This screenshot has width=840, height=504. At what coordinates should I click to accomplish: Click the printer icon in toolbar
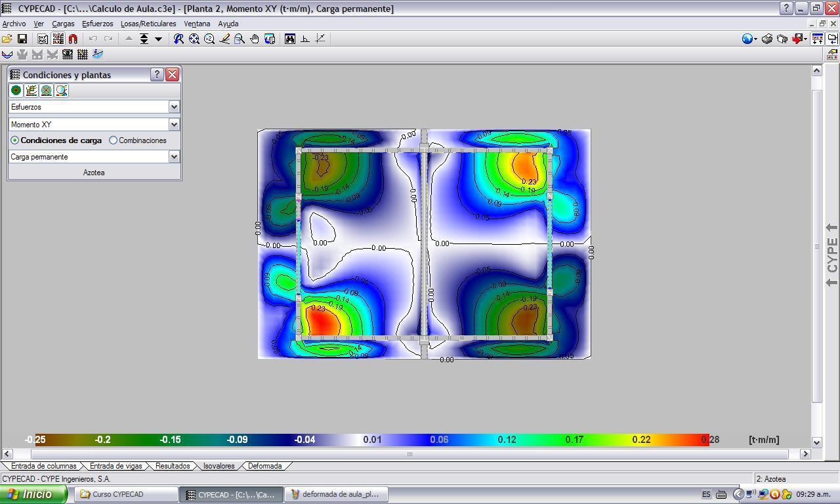766,39
